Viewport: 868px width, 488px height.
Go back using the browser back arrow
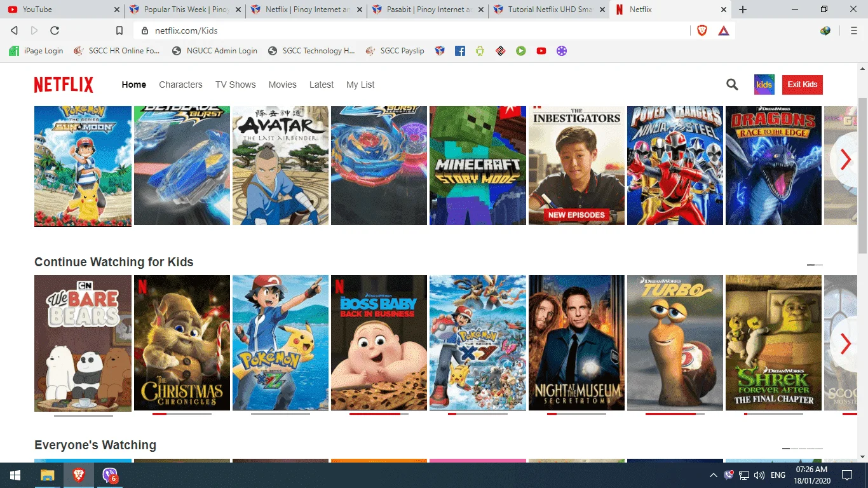[15, 30]
